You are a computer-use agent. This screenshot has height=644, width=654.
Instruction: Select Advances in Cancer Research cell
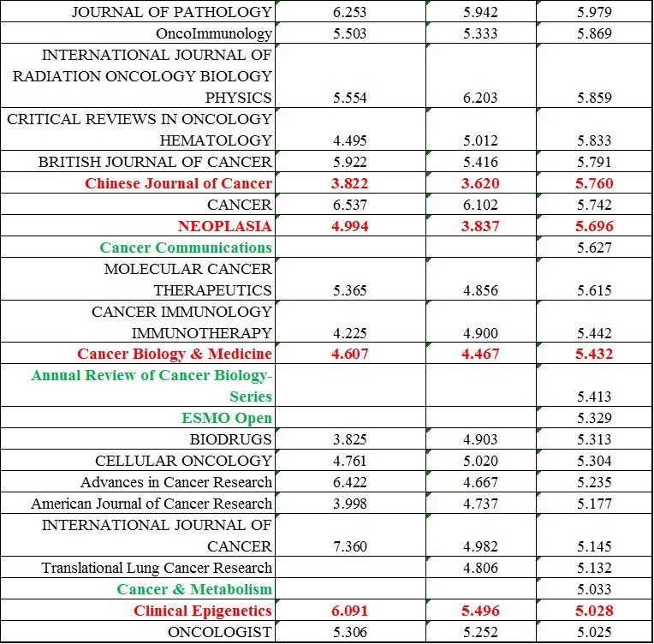click(138, 481)
